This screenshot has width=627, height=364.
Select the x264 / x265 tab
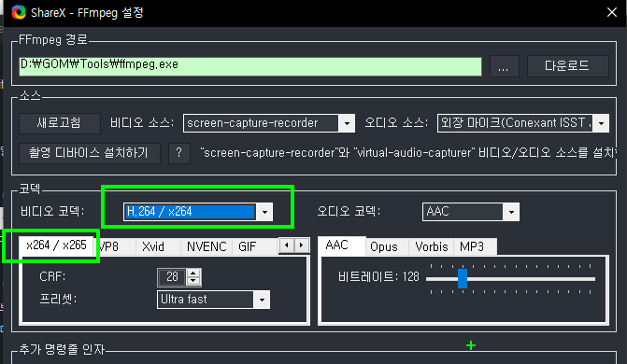[56, 245]
